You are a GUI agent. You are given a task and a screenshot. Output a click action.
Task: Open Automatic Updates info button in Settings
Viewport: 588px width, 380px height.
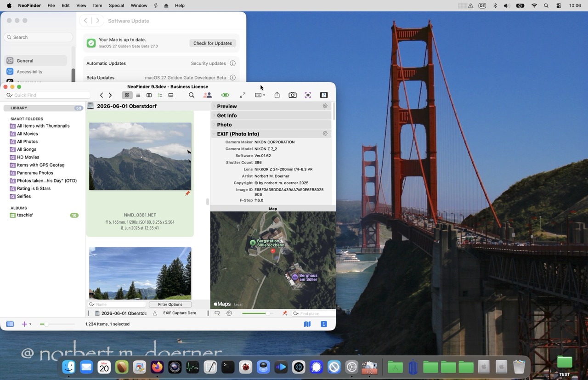tap(232, 63)
